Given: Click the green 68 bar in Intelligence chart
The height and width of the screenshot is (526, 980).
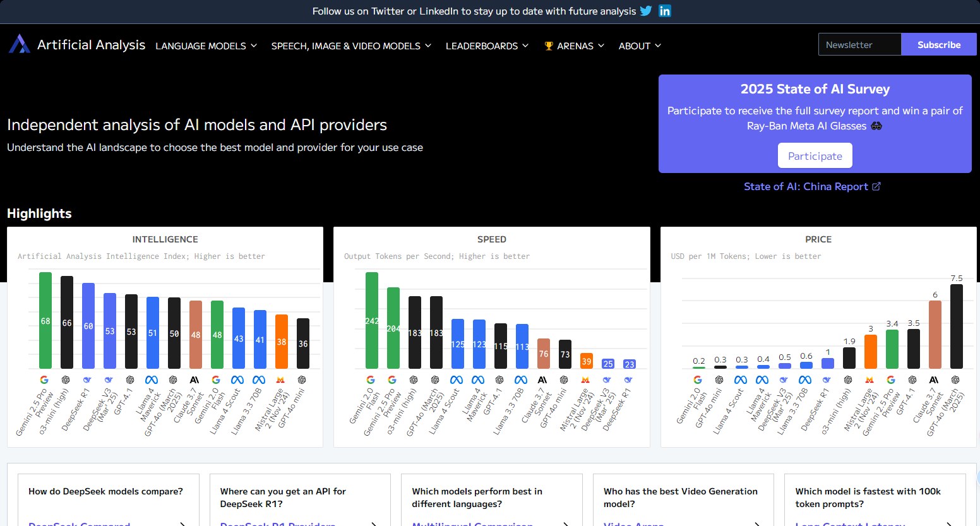Looking at the screenshot, I should click(45, 320).
